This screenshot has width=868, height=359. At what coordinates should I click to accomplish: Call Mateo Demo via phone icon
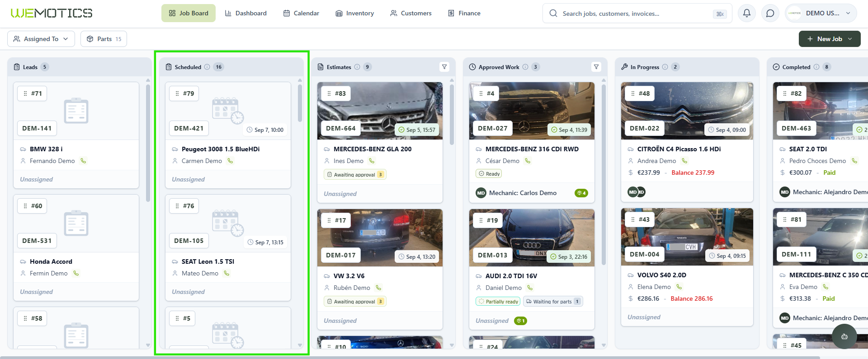pyautogui.click(x=226, y=273)
